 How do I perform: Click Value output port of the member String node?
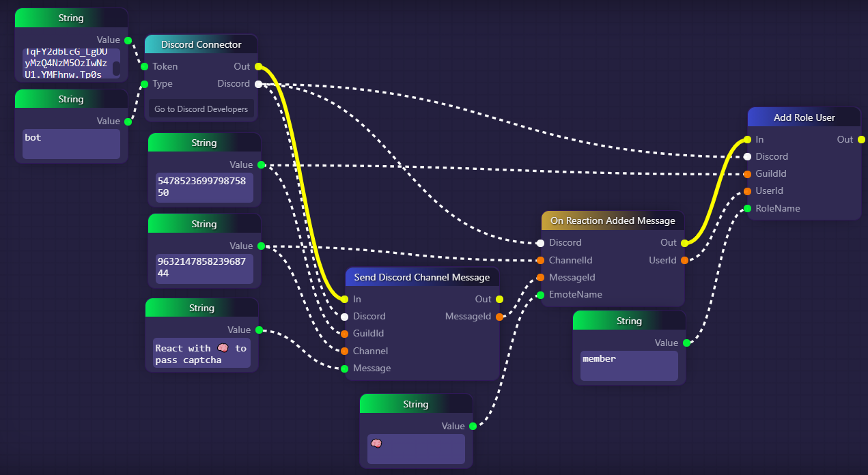click(x=686, y=343)
